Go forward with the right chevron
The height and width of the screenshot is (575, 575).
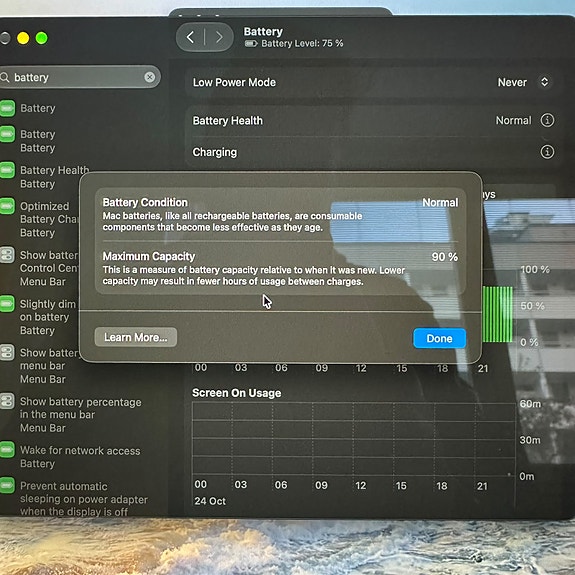pyautogui.click(x=219, y=37)
